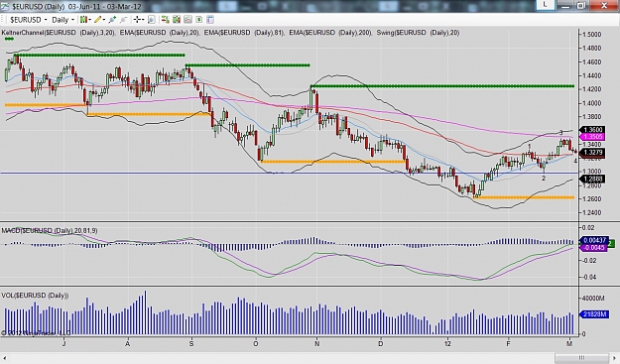The image size is (620, 364).
Task: Select the crosshair cursor tool
Action: point(137,20)
